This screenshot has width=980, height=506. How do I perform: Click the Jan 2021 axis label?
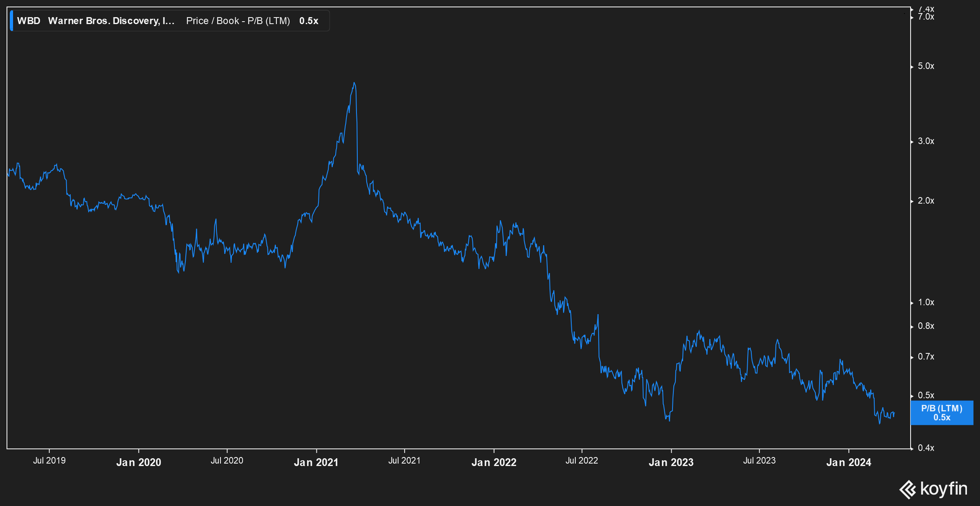(316, 462)
